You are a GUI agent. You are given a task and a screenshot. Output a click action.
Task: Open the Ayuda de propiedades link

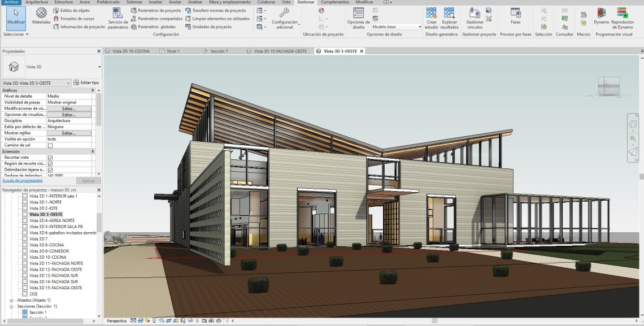pos(23,181)
